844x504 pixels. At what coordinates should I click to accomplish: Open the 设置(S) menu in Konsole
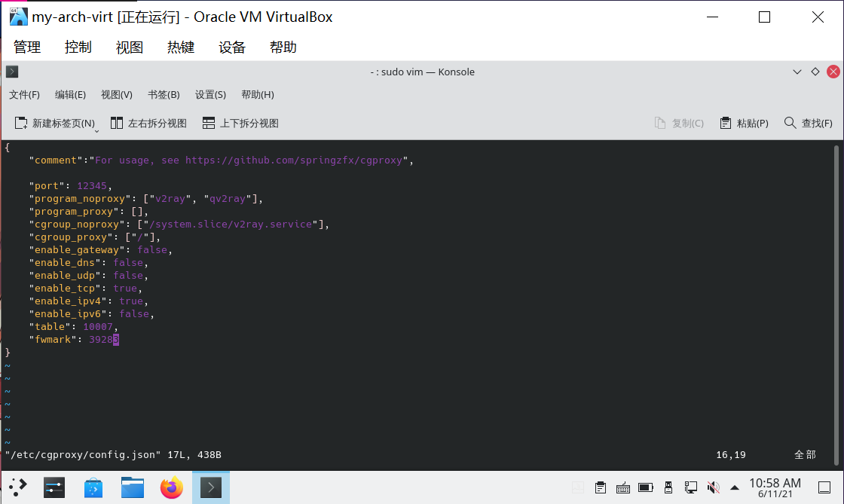tap(210, 95)
